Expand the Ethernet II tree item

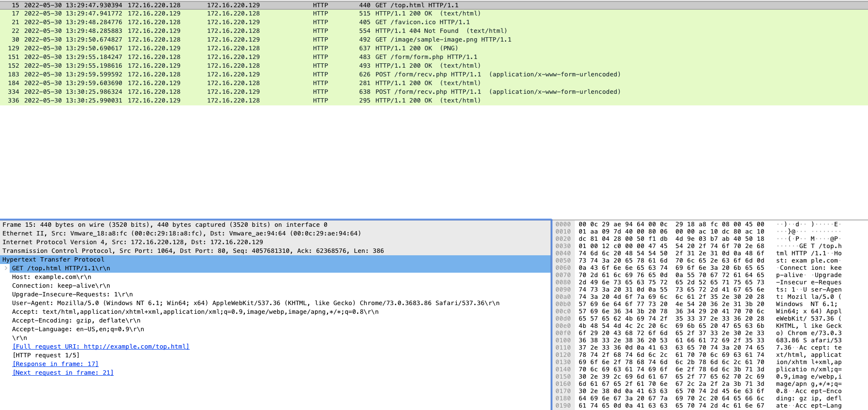click(x=181, y=234)
